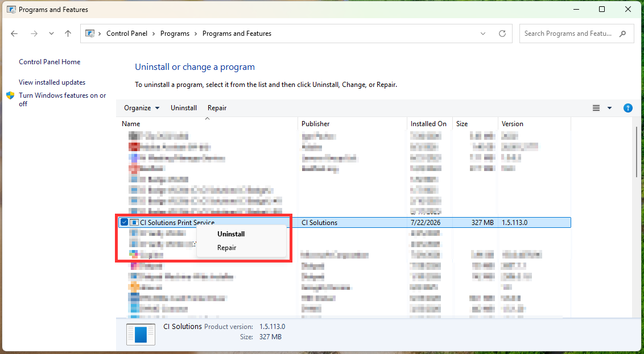The width and height of the screenshot is (644, 354).
Task: Click the CI Solutions publisher cell
Action: click(320, 223)
